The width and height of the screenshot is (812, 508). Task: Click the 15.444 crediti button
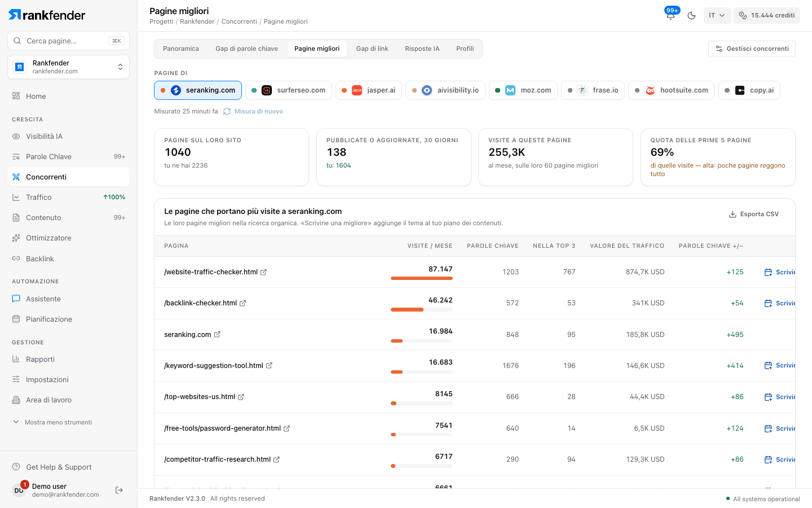tap(767, 15)
